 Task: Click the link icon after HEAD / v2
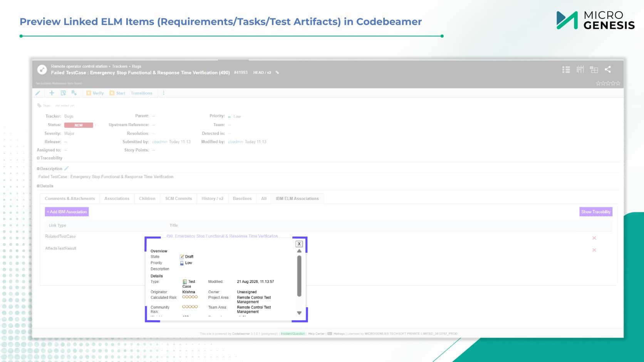(277, 73)
